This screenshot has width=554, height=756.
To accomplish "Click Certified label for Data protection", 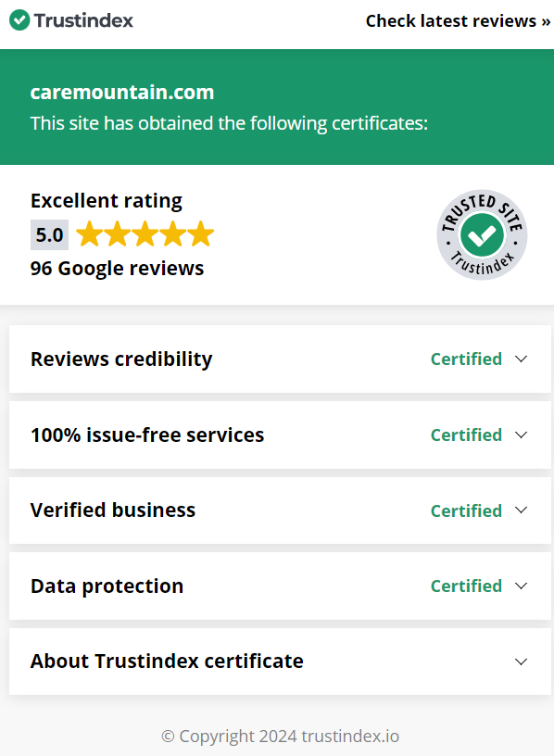I will click(466, 586).
